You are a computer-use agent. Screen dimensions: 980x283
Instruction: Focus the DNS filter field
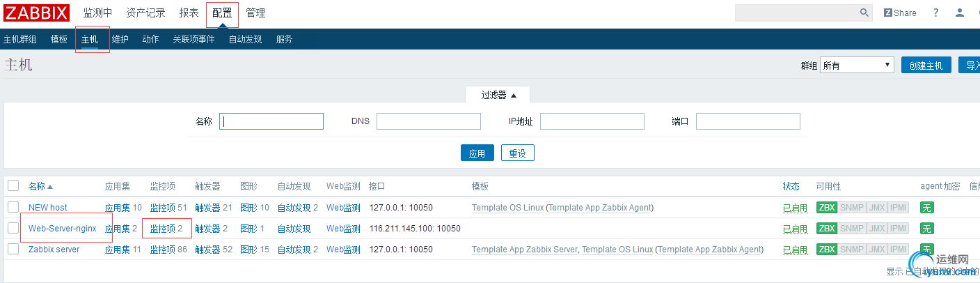[x=429, y=121]
